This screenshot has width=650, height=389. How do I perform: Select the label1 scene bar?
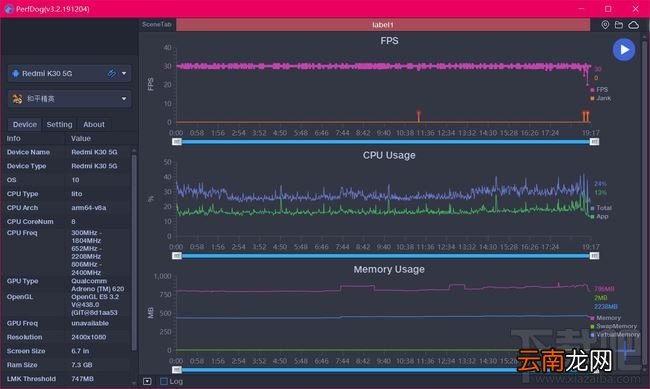(383, 25)
